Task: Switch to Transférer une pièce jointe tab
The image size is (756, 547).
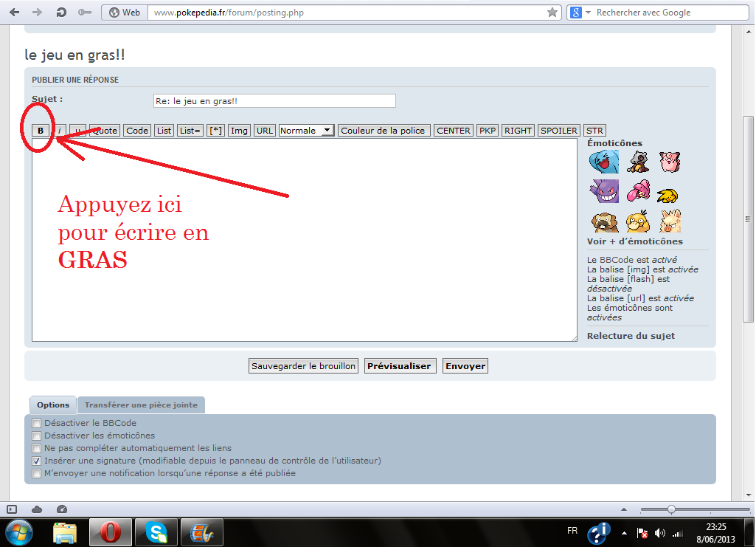Action: [x=141, y=405]
